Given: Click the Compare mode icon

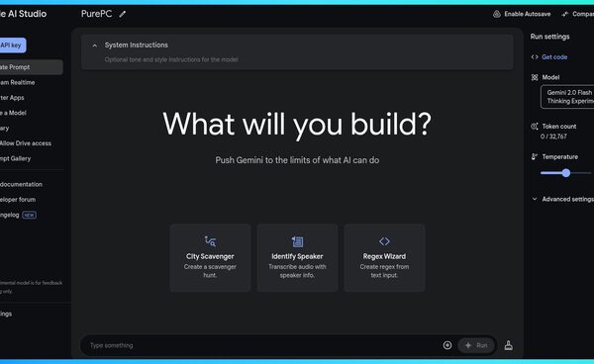Looking at the screenshot, I should 565,14.
